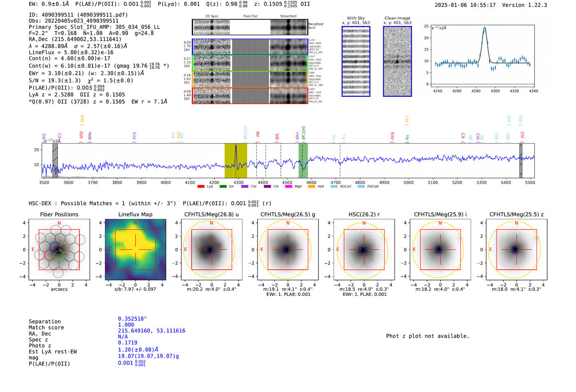Click the HSC-DEX Possible Matches heading
The width and height of the screenshot is (576, 392).
[102, 204]
